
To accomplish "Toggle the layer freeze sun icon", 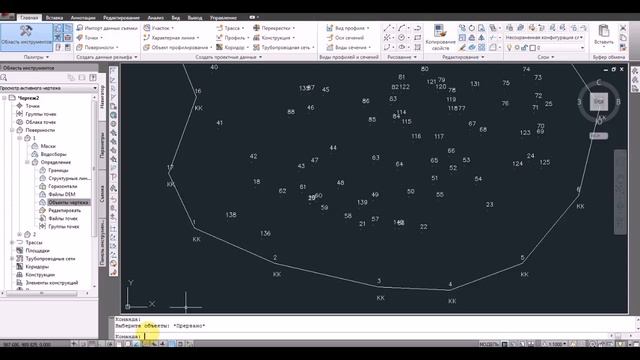I will coord(516,48).
